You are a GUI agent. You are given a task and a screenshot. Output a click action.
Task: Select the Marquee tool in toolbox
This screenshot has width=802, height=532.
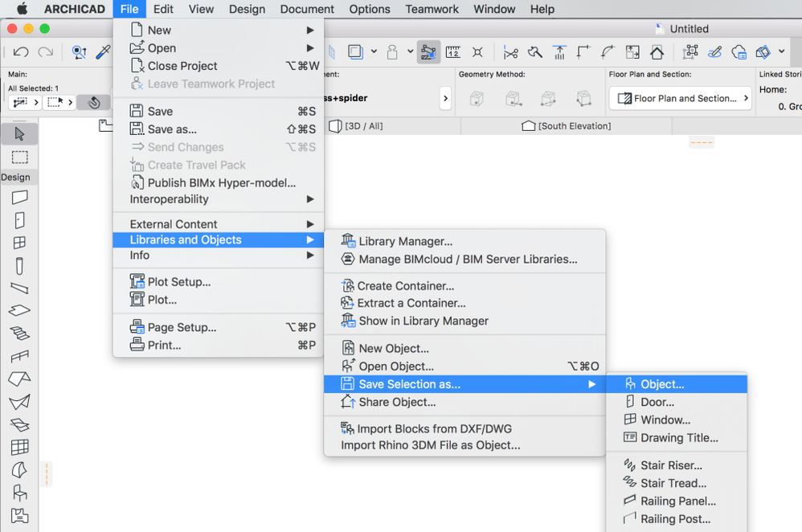[19, 157]
